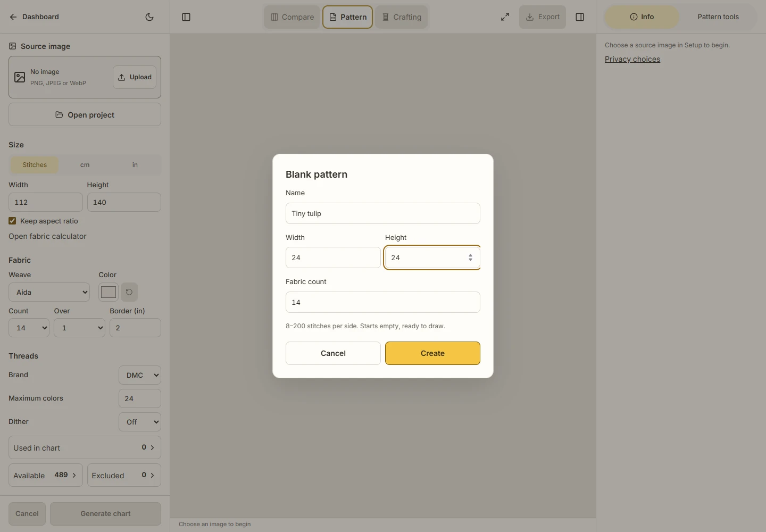Click the fullscreen expand arrows icon
The width and height of the screenshot is (766, 532).
[x=505, y=17]
